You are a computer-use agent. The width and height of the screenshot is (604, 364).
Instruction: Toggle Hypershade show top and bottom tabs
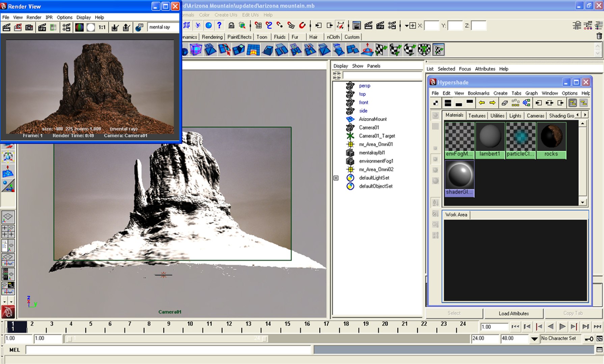(448, 103)
